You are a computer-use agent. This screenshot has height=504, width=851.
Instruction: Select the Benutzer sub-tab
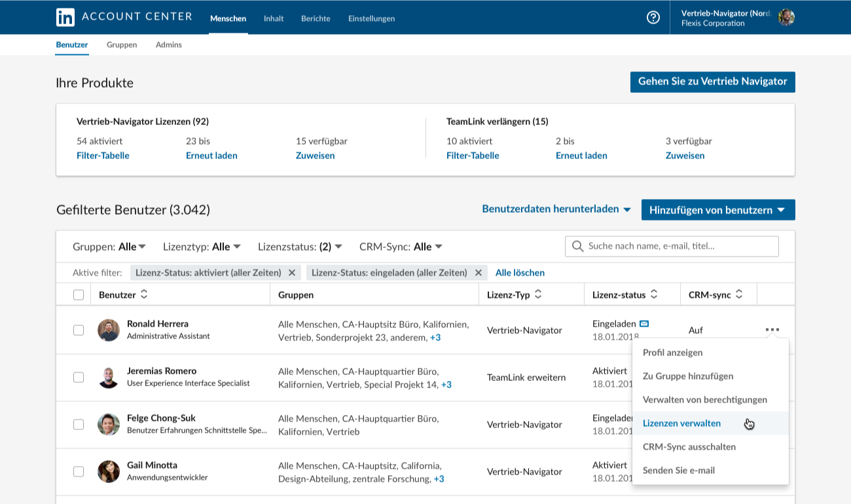click(x=72, y=45)
